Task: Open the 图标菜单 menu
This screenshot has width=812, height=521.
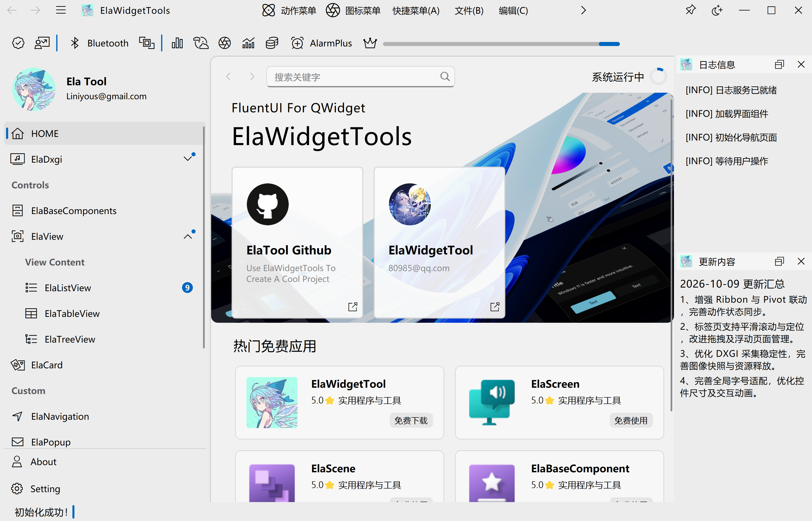Action: tap(353, 10)
